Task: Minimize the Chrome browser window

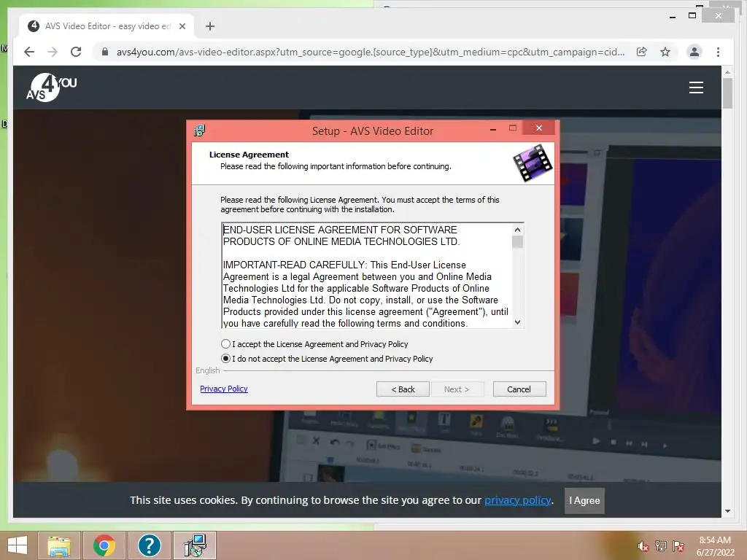Action: 672,16
